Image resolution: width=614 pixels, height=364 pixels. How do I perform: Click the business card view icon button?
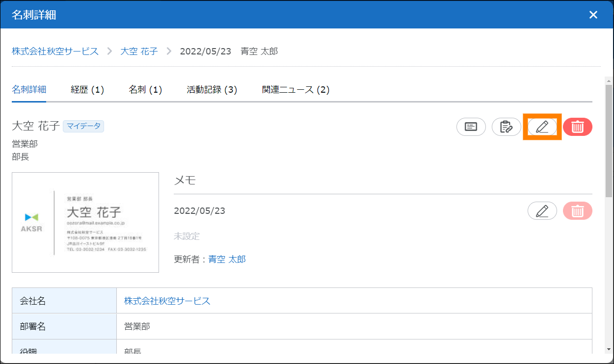(x=471, y=127)
